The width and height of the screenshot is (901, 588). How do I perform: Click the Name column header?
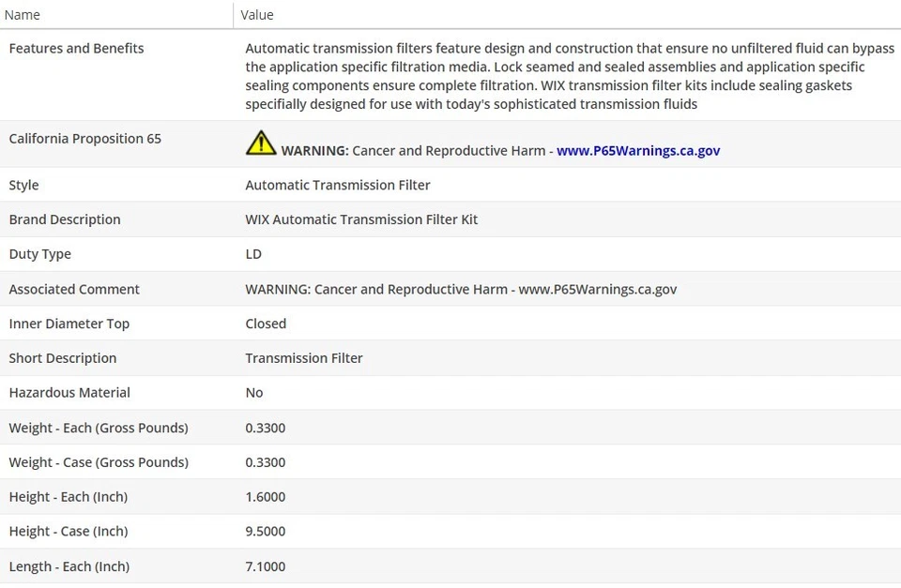pos(23,15)
